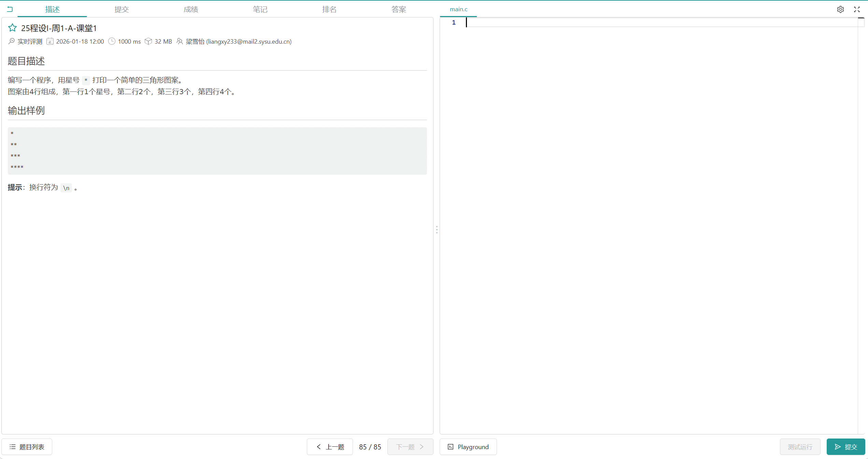Click the calendar deadline icon
868x459 pixels.
(x=50, y=41)
